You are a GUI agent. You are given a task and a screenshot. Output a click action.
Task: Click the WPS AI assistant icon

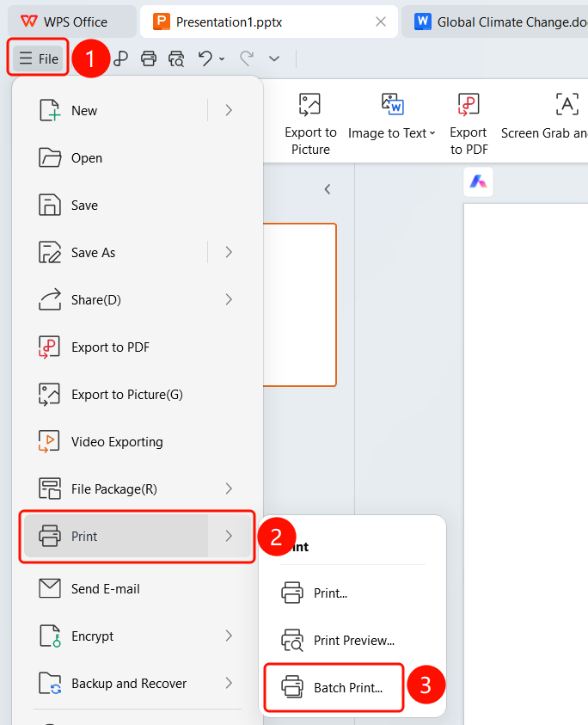479,181
